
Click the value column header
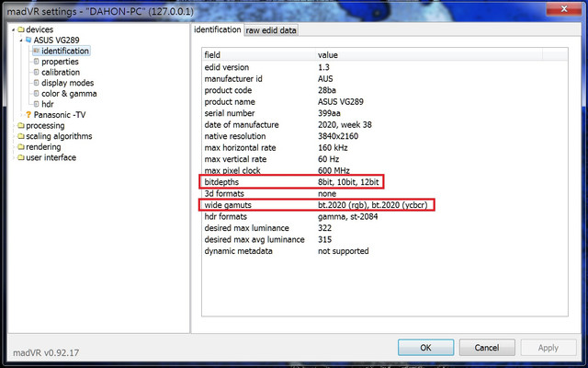[429, 55]
